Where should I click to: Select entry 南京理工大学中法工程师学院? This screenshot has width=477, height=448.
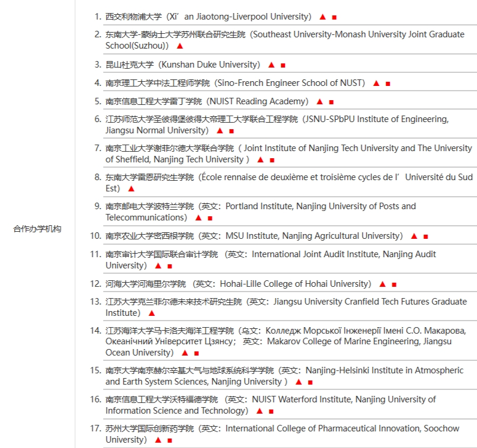tap(235, 83)
